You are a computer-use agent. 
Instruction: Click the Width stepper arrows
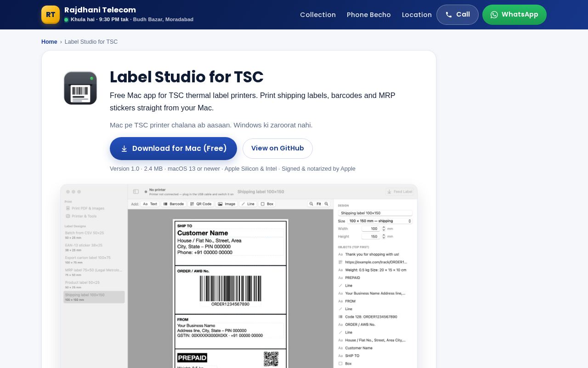tap(384, 229)
